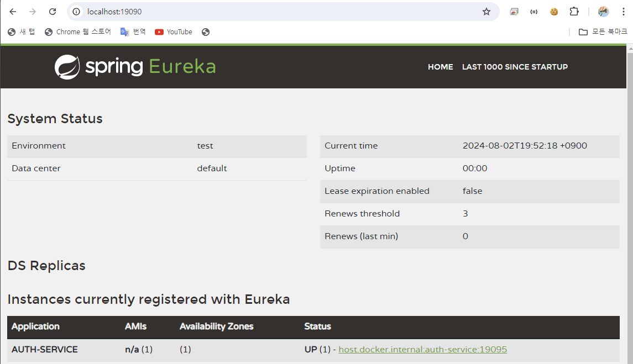Click the Lease expiration enabled label
Image resolution: width=633 pixels, height=364 pixels.
[x=377, y=191]
